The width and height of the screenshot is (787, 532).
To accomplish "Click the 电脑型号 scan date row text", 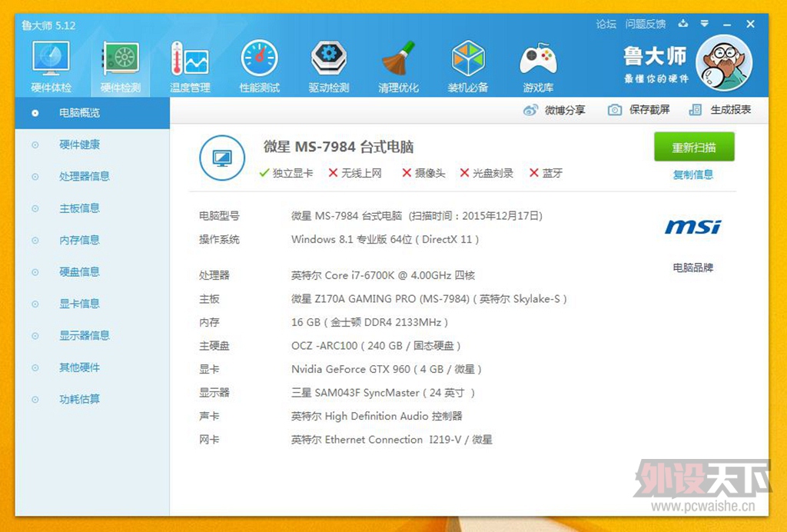I will click(417, 216).
